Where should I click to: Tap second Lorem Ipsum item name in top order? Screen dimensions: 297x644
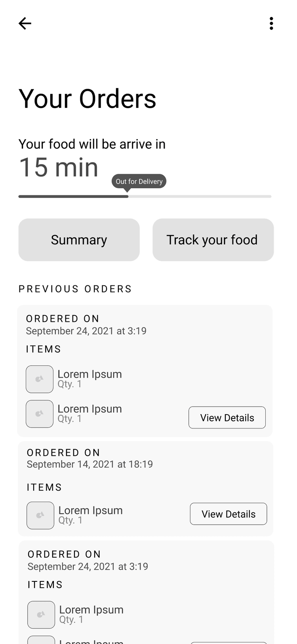pyautogui.click(x=90, y=409)
